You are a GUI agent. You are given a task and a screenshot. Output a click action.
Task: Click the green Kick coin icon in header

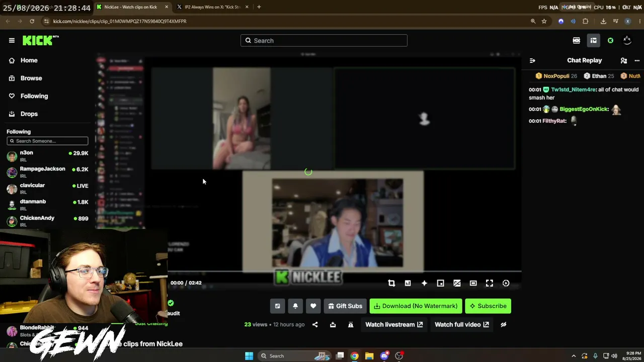click(610, 41)
